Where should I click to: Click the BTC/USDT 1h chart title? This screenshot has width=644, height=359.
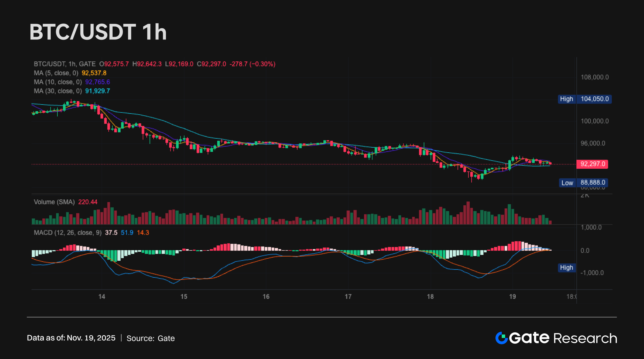tap(98, 32)
